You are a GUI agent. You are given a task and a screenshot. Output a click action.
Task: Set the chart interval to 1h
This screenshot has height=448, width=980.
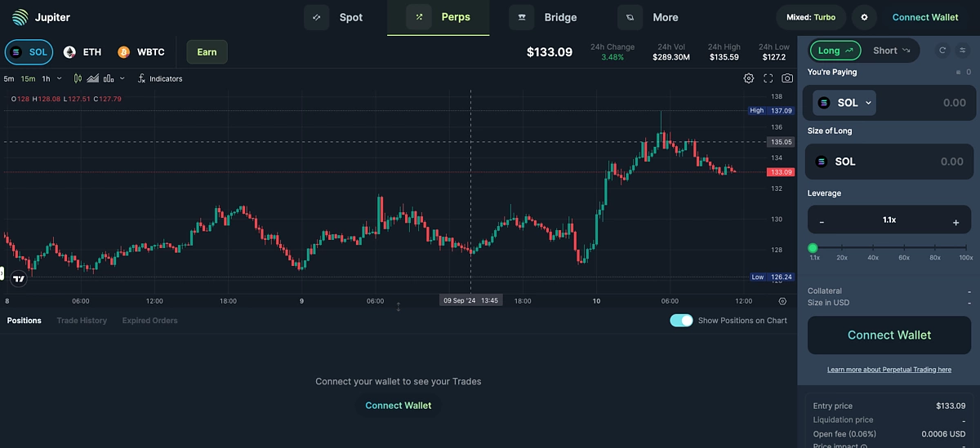[x=46, y=79]
